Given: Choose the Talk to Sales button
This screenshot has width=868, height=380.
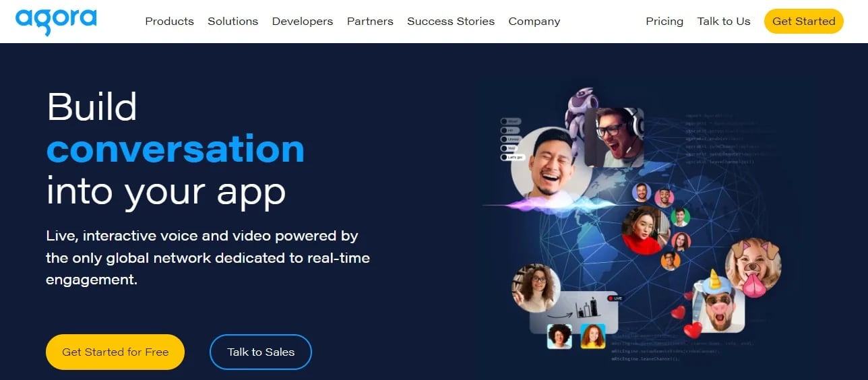Looking at the screenshot, I should [261, 352].
